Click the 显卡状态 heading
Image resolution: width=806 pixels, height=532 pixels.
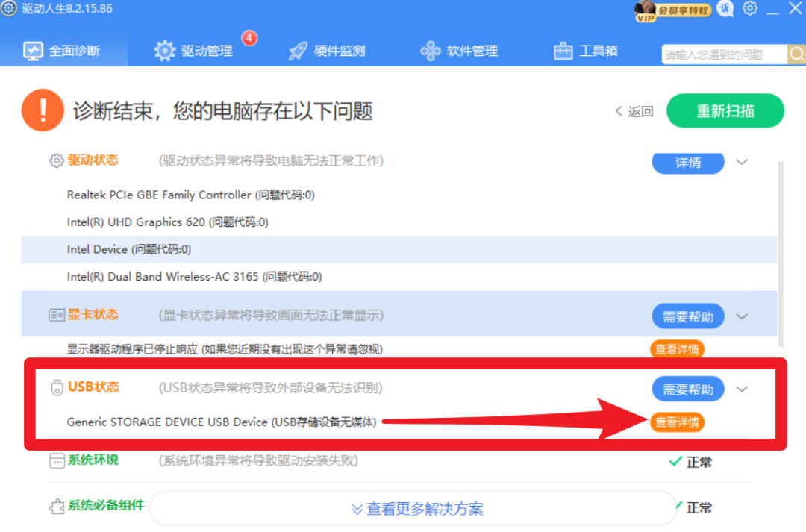pos(93,315)
